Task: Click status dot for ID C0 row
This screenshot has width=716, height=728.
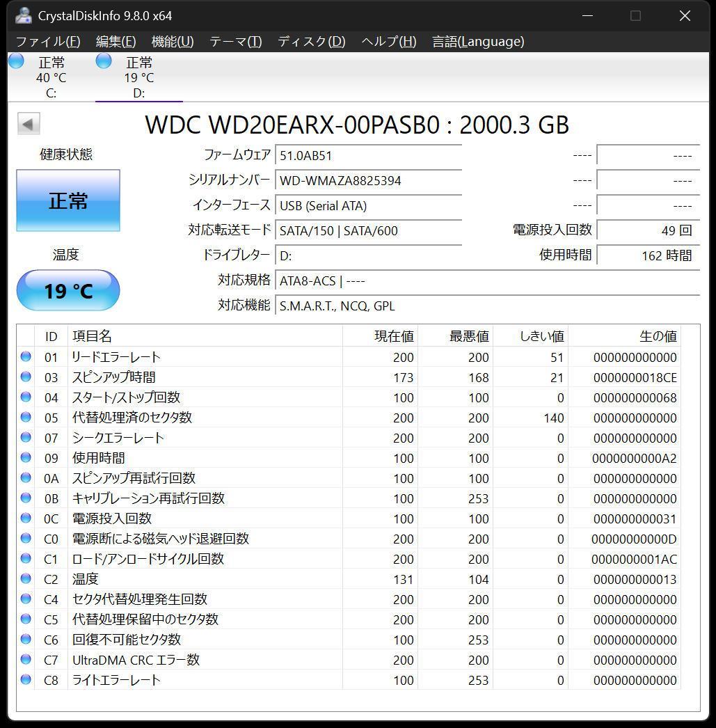Action: pyautogui.click(x=26, y=538)
